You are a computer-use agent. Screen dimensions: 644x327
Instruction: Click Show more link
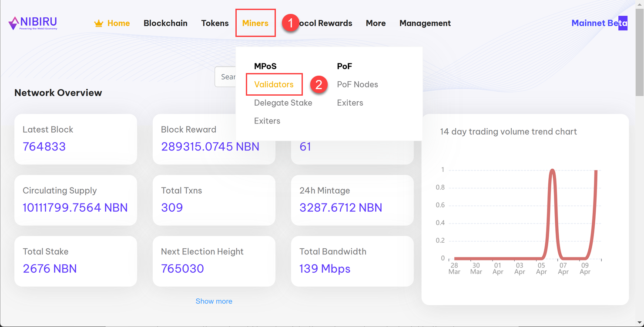pyautogui.click(x=214, y=301)
